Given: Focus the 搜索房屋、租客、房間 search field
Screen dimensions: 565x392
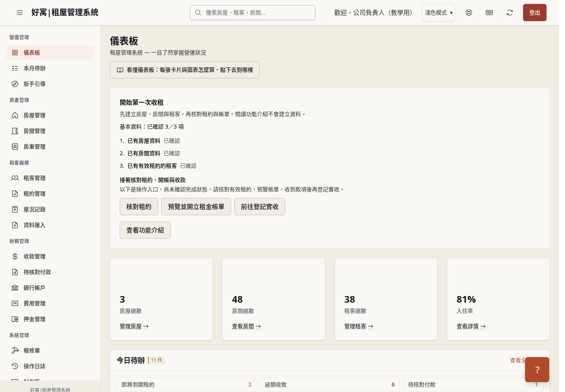Looking at the screenshot, I should (x=253, y=13).
